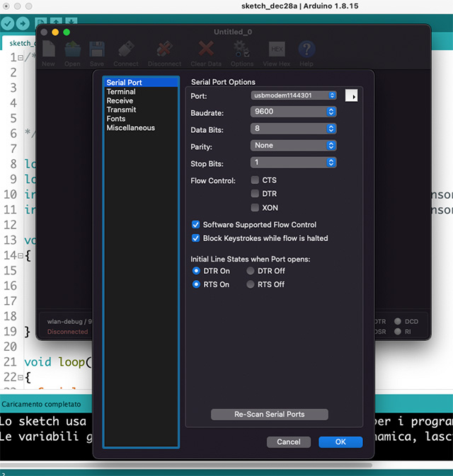
Task: Click the Arduino Upload arrow icon
Action: coord(23,23)
